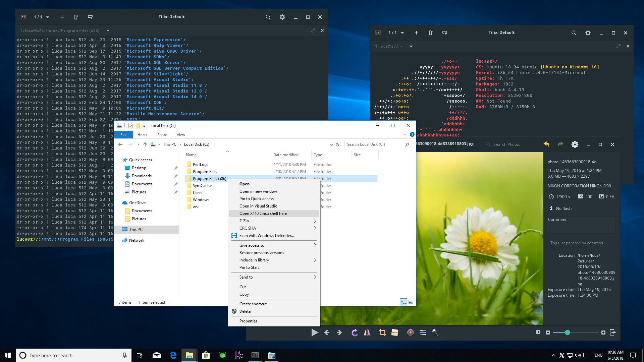Click the Enhance magic wand icon
Screen dimensions: 644x362
click(x=435, y=333)
